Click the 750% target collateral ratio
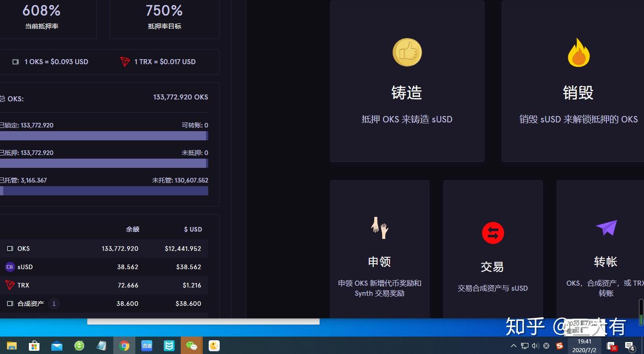The image size is (644, 354). (x=164, y=10)
